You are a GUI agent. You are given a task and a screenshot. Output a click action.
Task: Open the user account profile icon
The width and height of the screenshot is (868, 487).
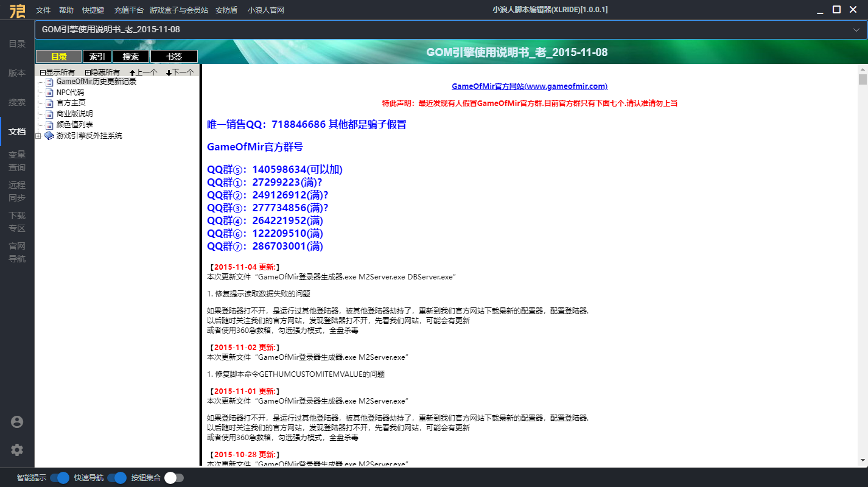17,422
